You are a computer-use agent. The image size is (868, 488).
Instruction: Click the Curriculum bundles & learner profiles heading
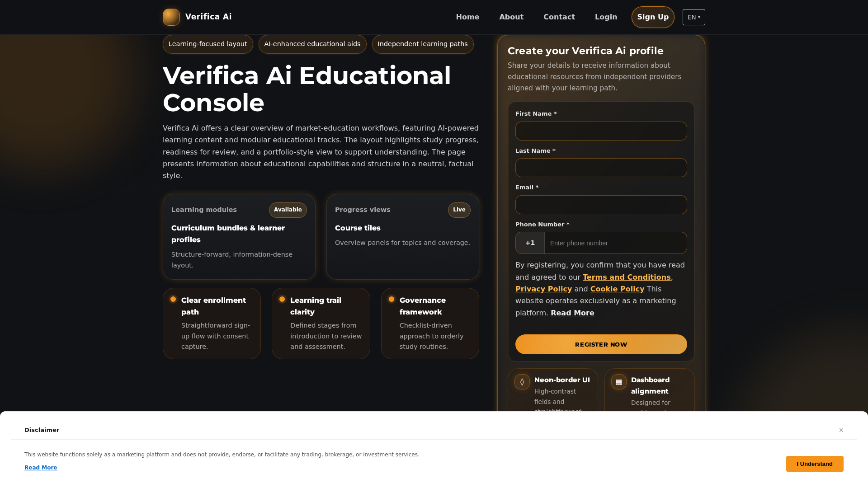228,234
